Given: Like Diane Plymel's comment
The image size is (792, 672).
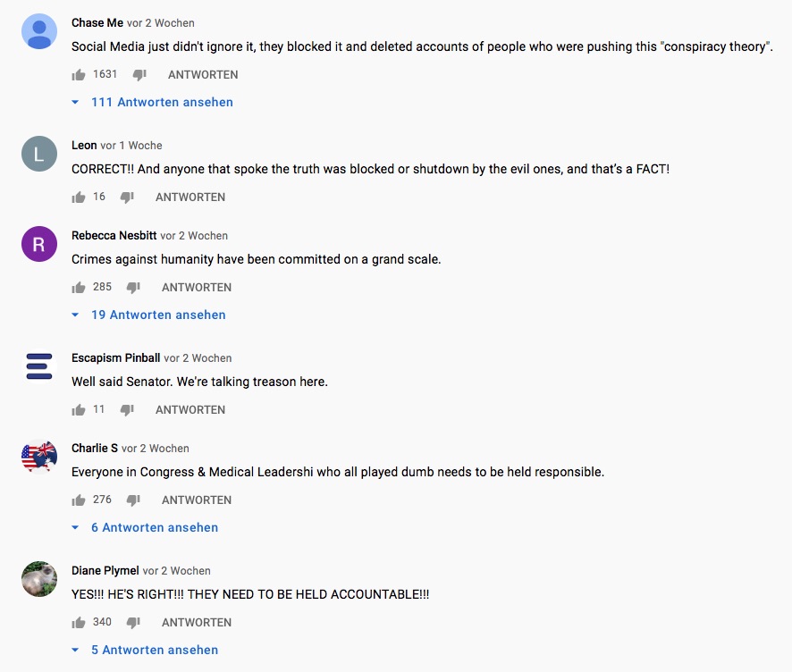Looking at the screenshot, I should (79, 623).
